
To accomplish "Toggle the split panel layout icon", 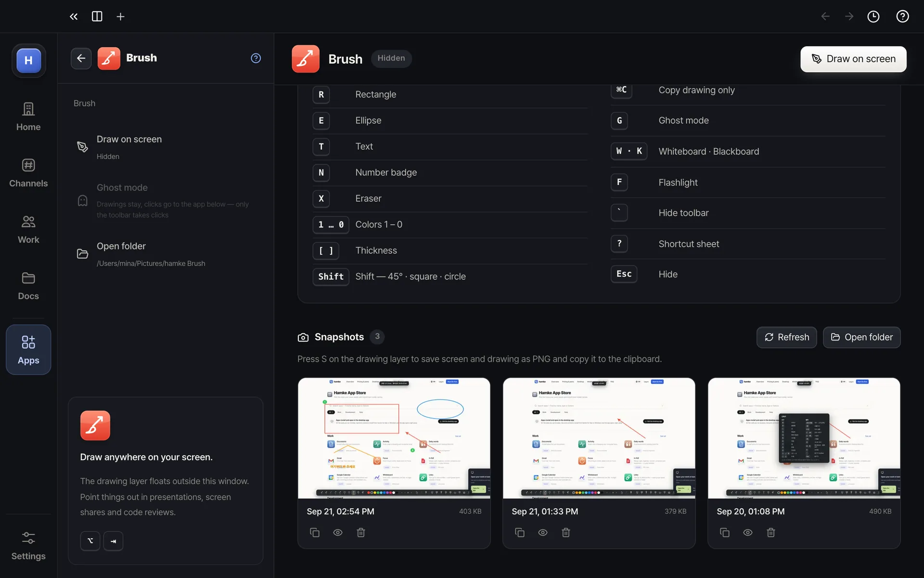I will [x=97, y=16].
